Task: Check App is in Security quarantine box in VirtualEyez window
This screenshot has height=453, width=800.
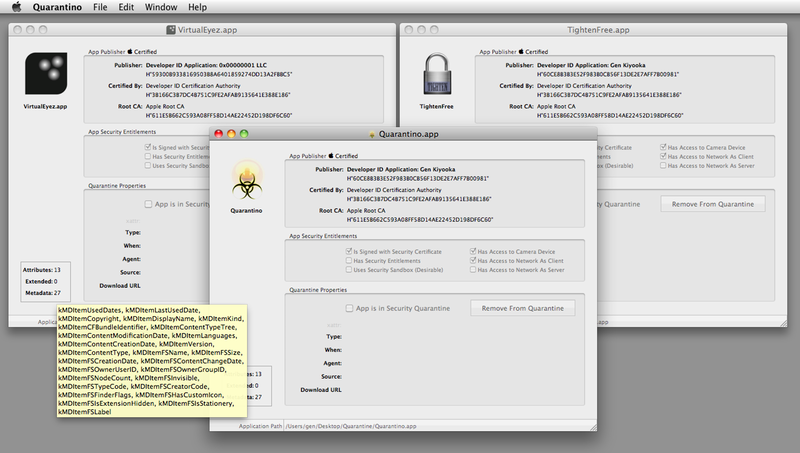Action: tap(148, 204)
